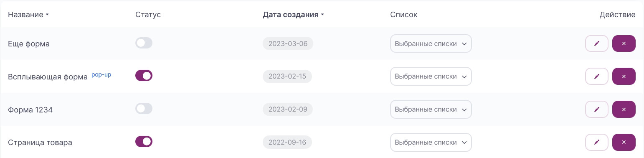The width and height of the screenshot is (644, 158).
Task: Open the 'Форма 1234' form name
Action: click(x=30, y=110)
